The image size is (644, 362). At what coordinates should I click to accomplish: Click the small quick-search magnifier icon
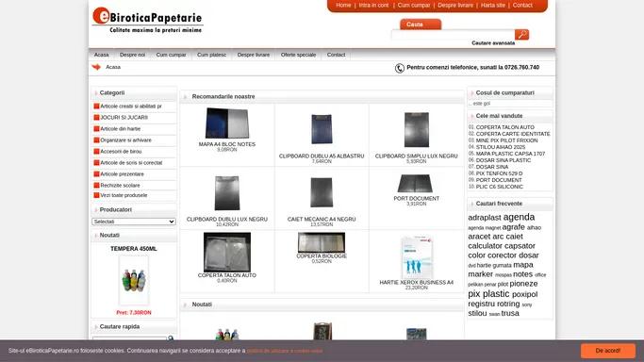coord(171,338)
